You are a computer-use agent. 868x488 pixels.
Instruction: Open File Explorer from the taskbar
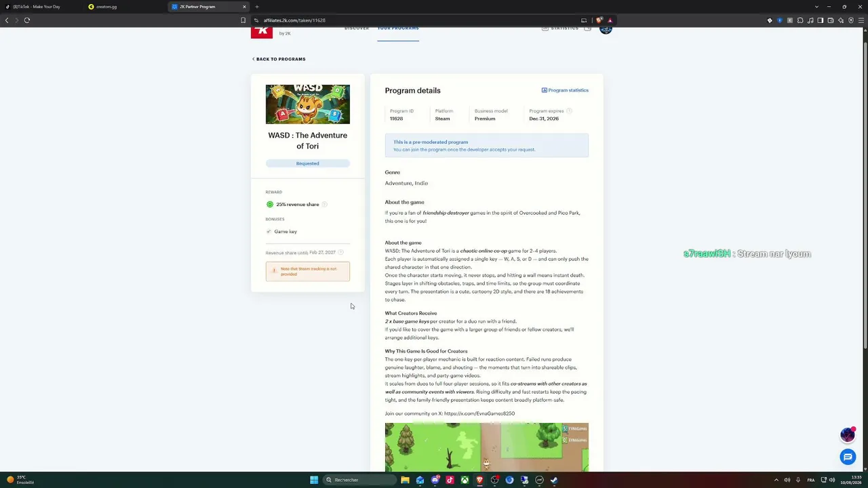pyautogui.click(x=405, y=480)
